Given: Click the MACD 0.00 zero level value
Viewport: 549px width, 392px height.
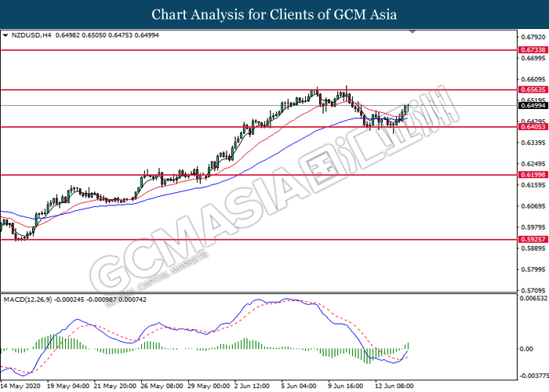Looking at the screenshot, I should point(526,349).
